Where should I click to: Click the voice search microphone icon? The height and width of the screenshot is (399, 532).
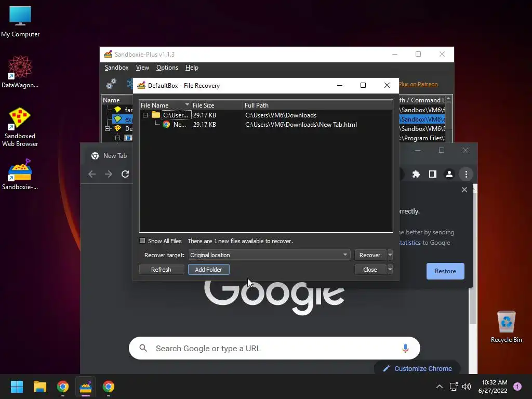pos(405,348)
